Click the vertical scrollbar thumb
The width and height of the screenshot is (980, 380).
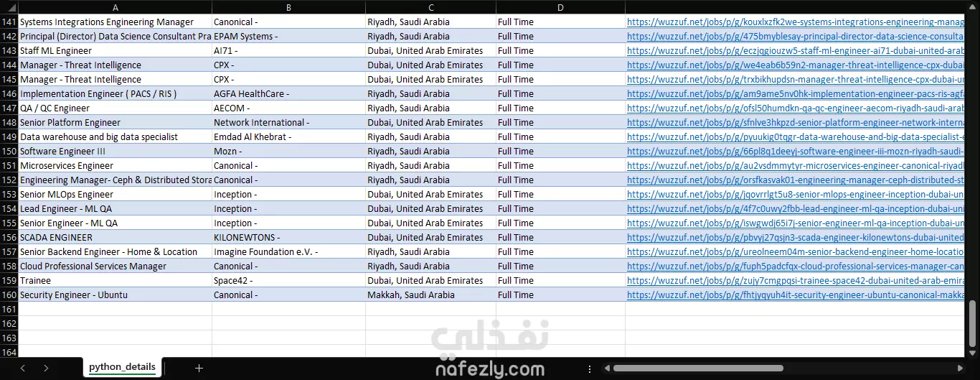[973, 324]
